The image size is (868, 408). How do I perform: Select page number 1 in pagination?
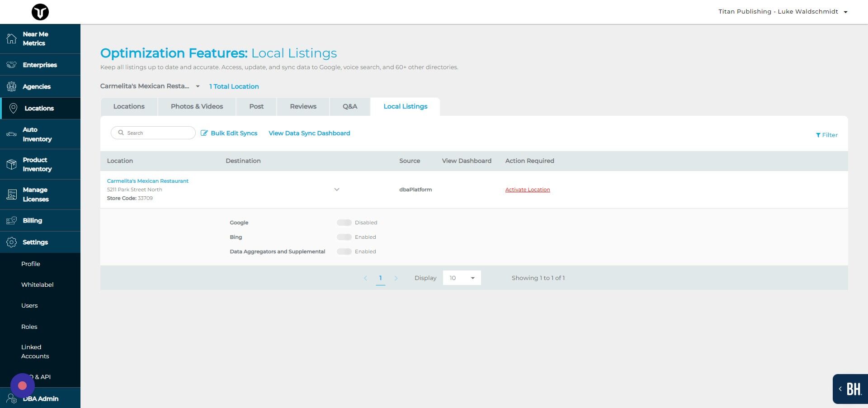click(x=381, y=278)
